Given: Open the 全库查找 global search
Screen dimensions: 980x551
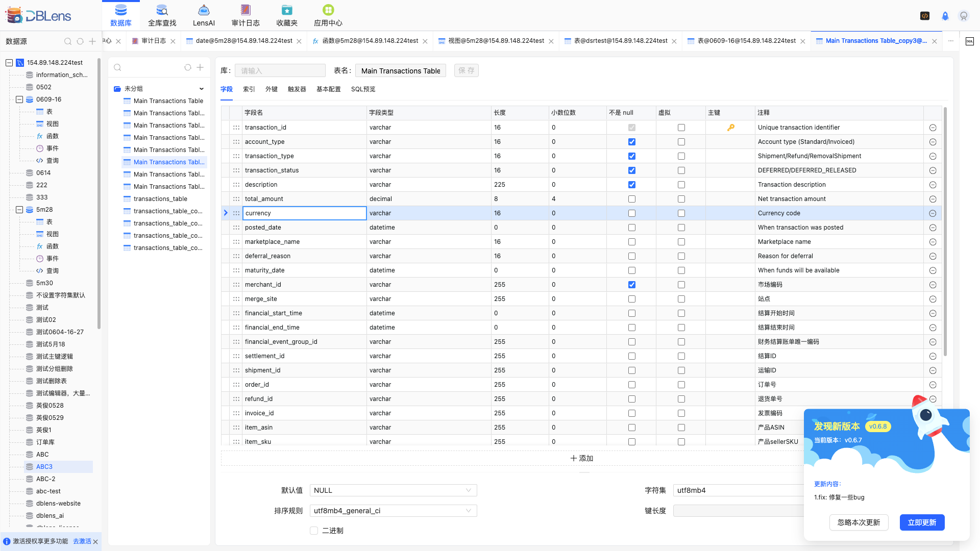Looking at the screenshot, I should point(162,15).
